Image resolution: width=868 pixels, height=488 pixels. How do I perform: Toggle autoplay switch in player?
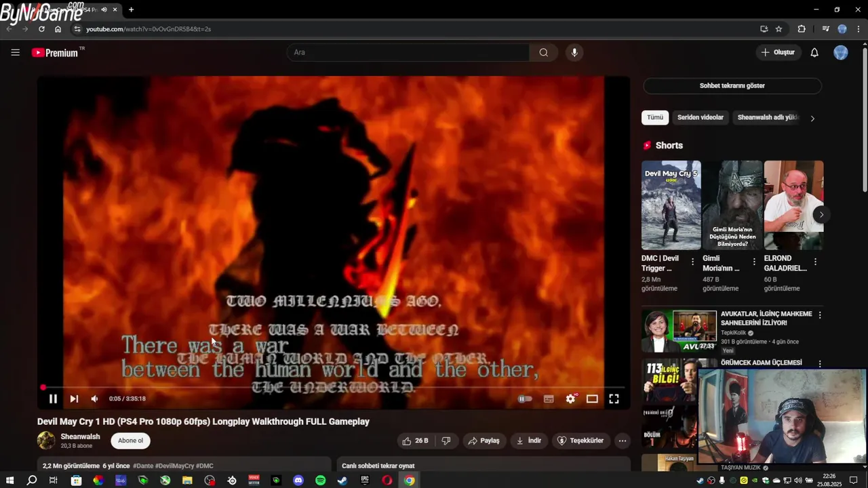click(x=526, y=399)
